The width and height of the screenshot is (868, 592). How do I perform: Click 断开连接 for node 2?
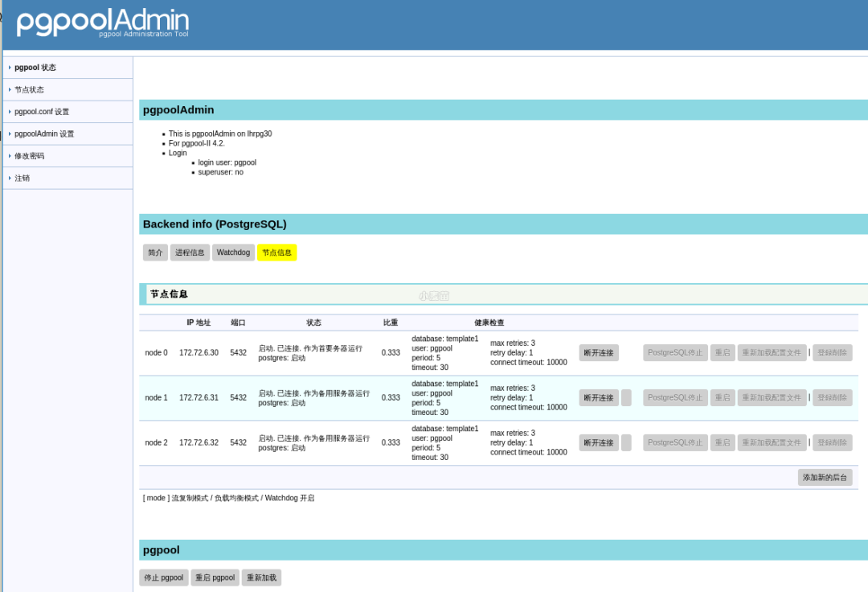pyautogui.click(x=599, y=442)
